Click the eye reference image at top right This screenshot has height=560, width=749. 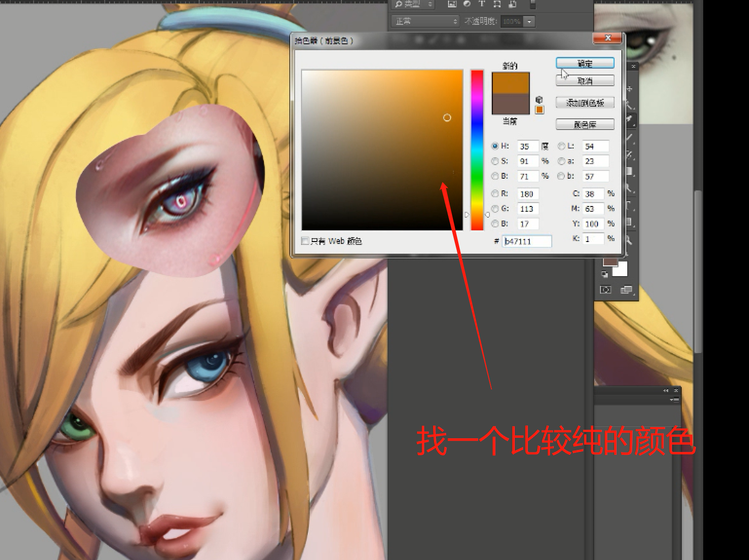click(x=643, y=63)
